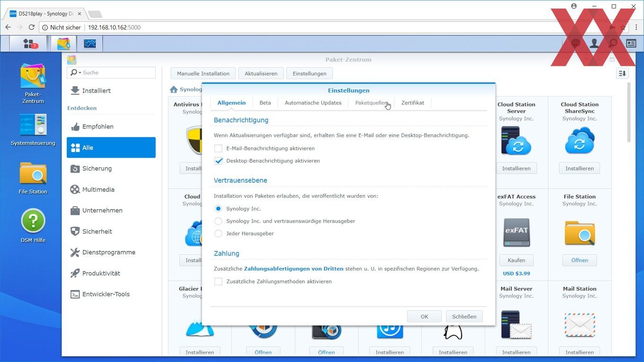
Task: Click Mail Server package icon
Action: [x=516, y=325]
